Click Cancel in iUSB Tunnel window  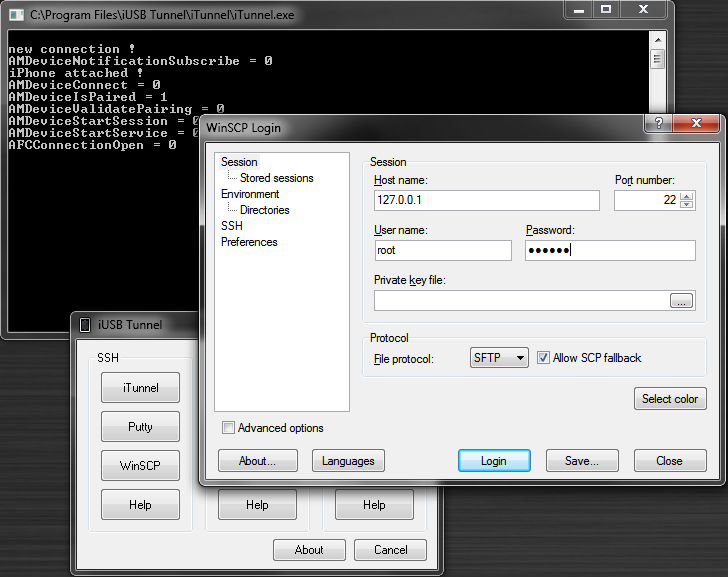[390, 550]
